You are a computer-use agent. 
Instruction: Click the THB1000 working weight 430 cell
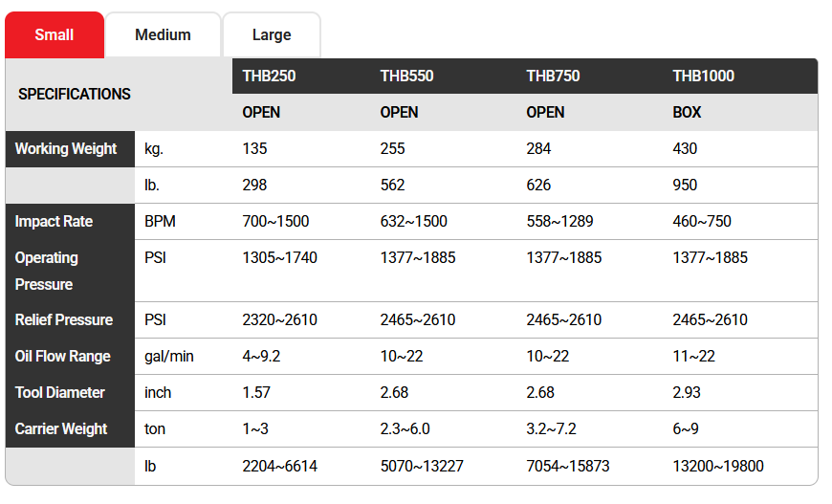tap(685, 149)
